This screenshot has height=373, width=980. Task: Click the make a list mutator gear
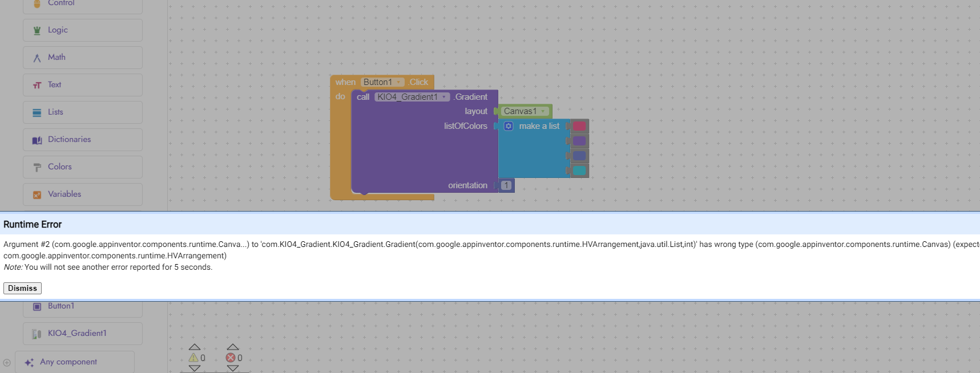(509, 126)
